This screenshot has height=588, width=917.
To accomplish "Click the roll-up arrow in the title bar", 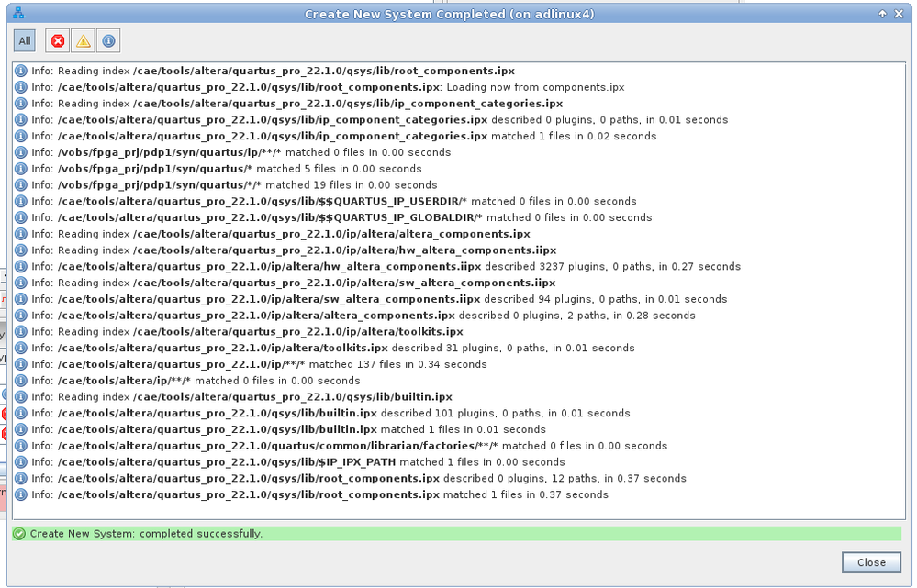I will (882, 14).
